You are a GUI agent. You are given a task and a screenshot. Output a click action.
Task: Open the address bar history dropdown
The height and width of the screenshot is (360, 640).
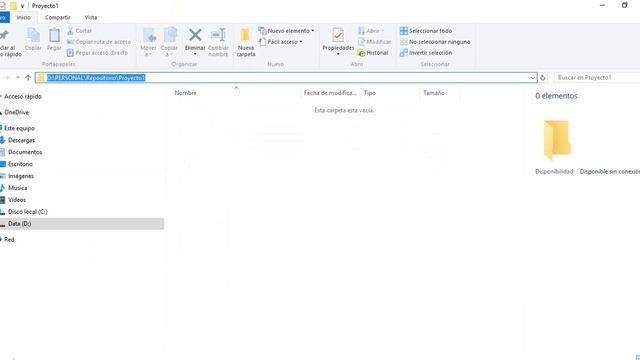point(533,78)
